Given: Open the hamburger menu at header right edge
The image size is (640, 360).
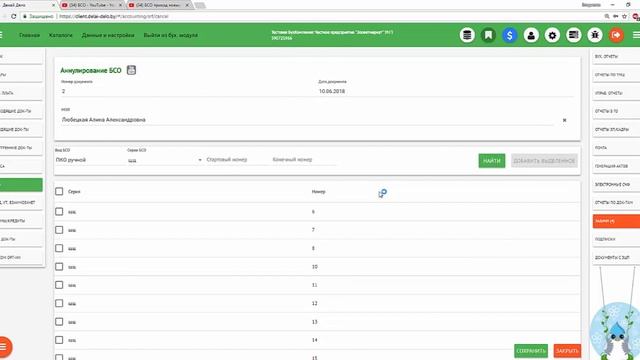Looking at the screenshot, I should (x=636, y=35).
